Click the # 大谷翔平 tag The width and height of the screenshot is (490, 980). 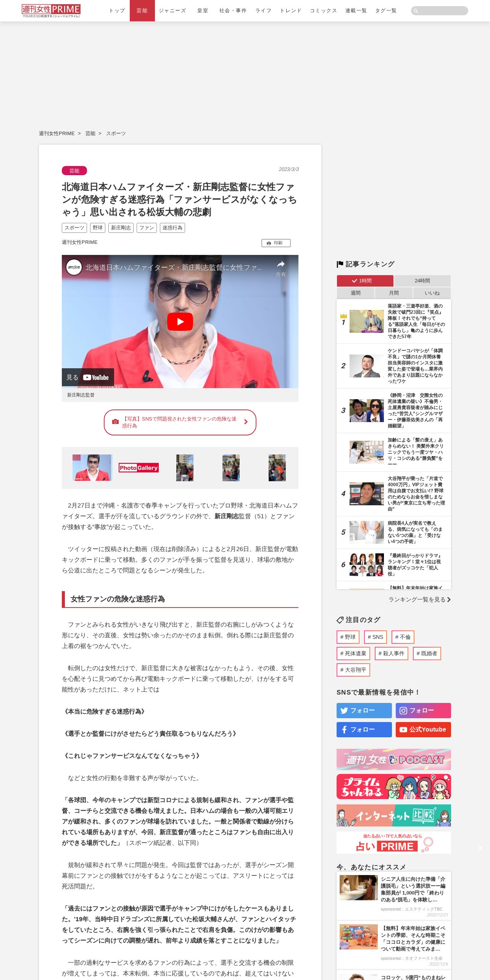(353, 670)
